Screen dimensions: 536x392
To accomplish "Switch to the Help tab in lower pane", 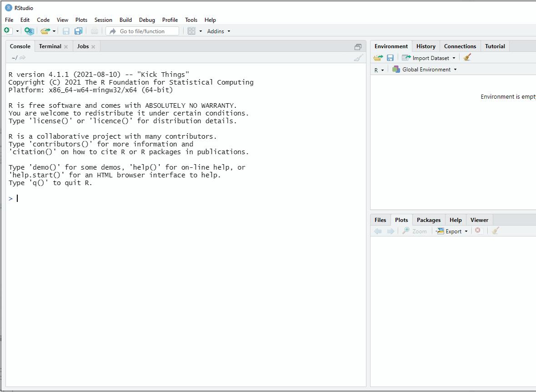I will tap(456, 220).
